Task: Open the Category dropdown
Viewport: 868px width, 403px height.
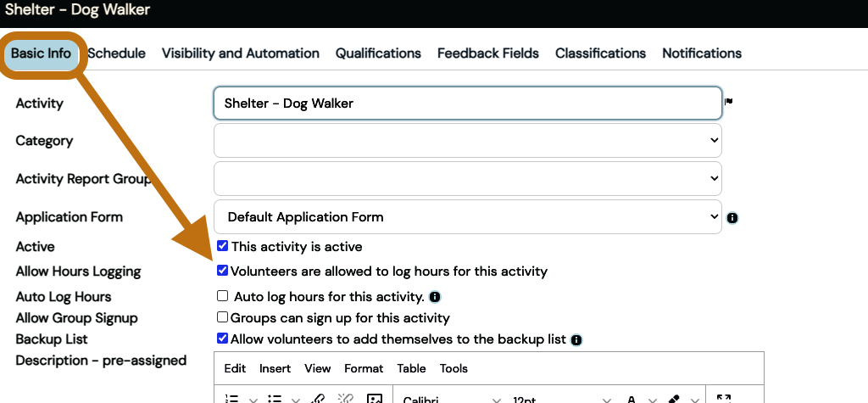Action: pos(467,140)
